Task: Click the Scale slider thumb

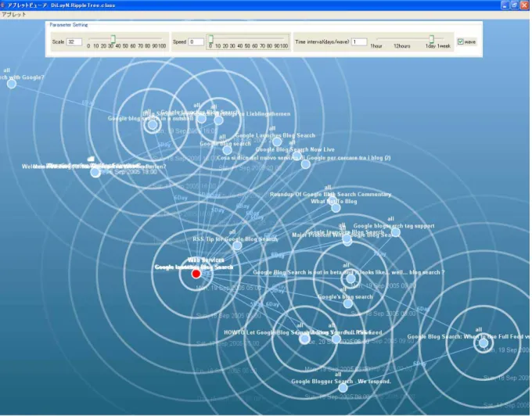Action: tap(113, 39)
